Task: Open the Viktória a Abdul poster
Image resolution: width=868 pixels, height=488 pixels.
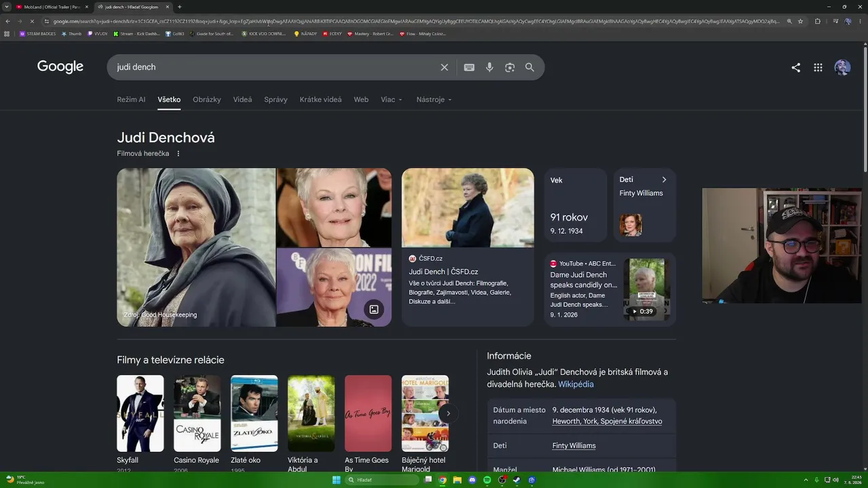Action: pyautogui.click(x=311, y=413)
